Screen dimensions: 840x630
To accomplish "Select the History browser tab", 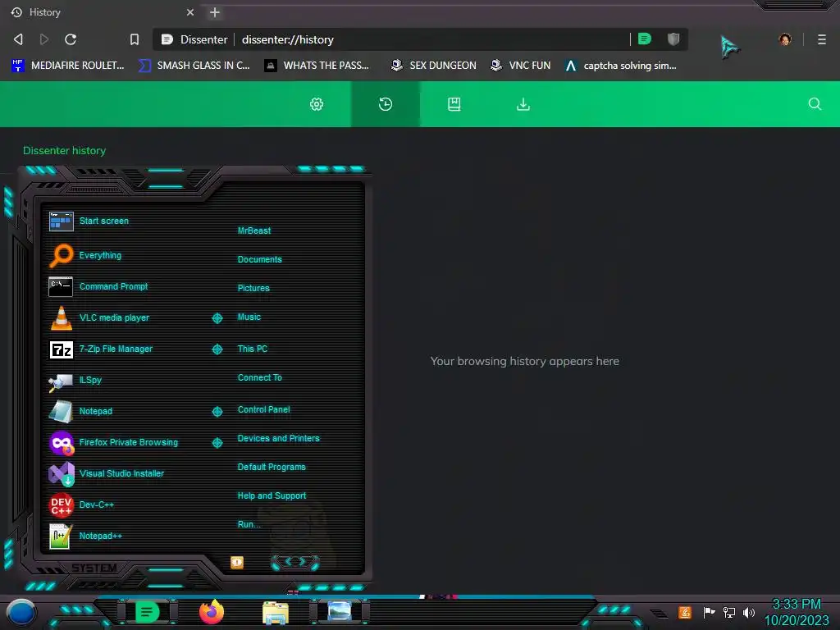I will [102, 12].
